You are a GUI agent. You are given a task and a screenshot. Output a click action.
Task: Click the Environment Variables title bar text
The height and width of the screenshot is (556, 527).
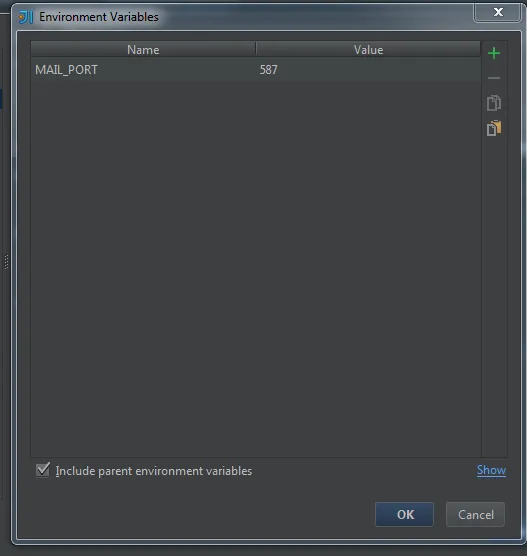pyautogui.click(x=99, y=17)
